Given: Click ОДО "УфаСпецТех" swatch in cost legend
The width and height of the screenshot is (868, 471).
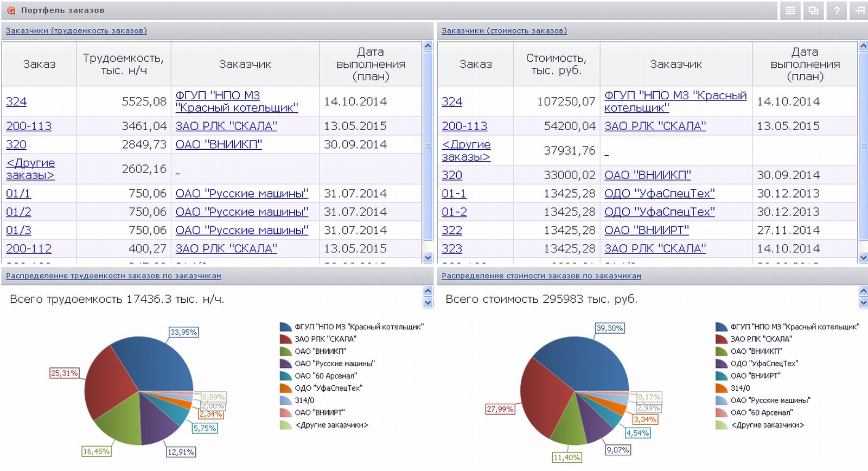Looking at the screenshot, I should click(722, 364).
